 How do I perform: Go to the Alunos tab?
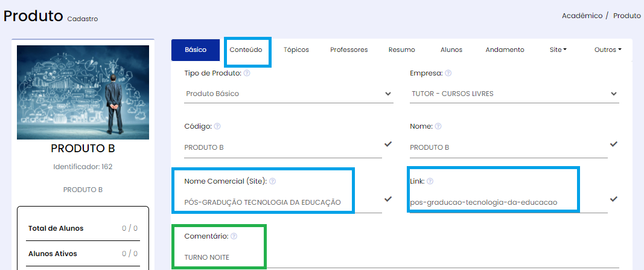pyautogui.click(x=451, y=50)
